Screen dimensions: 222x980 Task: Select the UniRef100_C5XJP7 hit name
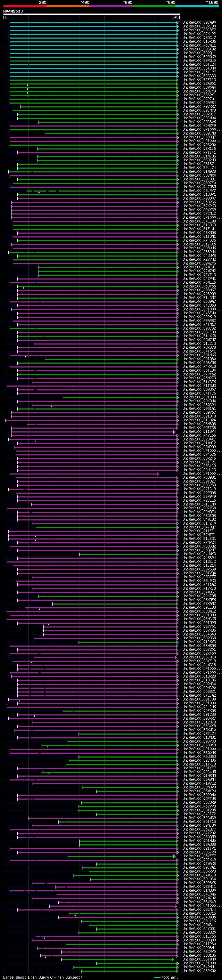[199, 72]
